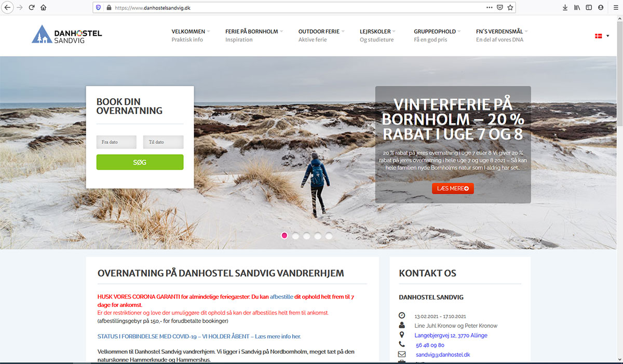This screenshot has height=364, width=623.
Task: Open the Firefox account profile icon
Action: [x=601, y=7]
